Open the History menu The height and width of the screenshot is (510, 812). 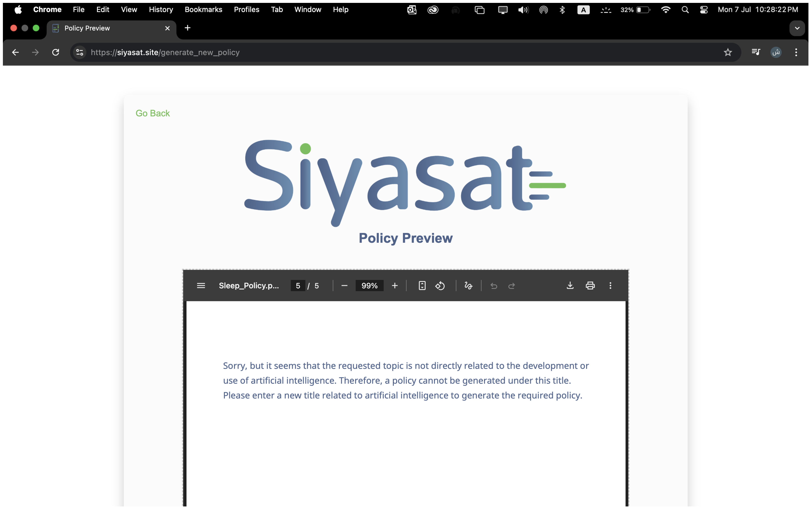[161, 9]
